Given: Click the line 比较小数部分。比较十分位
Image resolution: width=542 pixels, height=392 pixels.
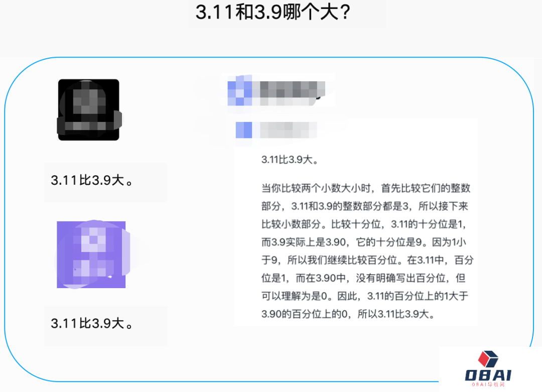Looking at the screenshot, I should click(364, 224).
